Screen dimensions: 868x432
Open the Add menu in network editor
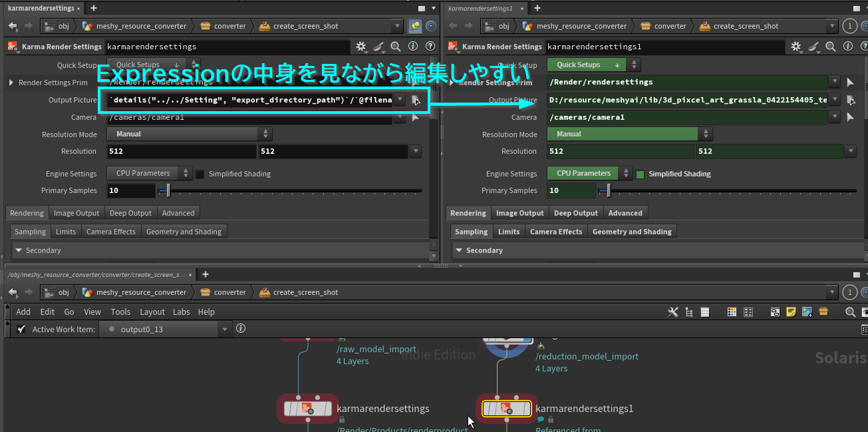click(23, 312)
